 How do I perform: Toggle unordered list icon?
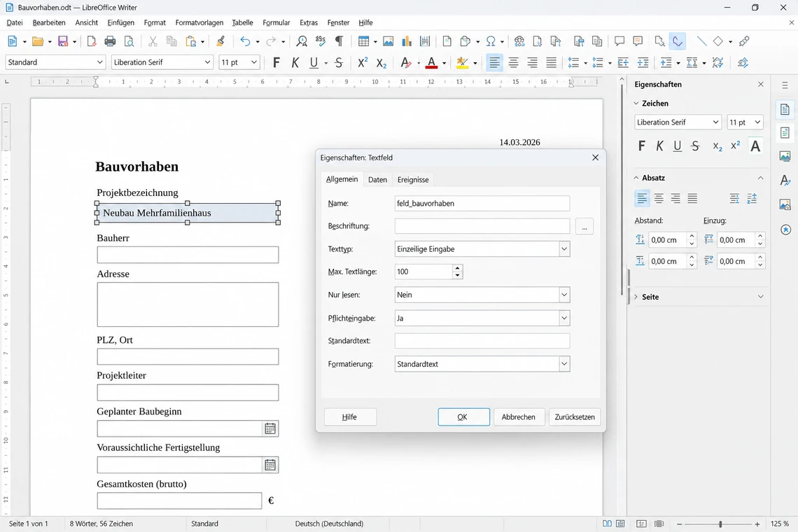pos(573,62)
